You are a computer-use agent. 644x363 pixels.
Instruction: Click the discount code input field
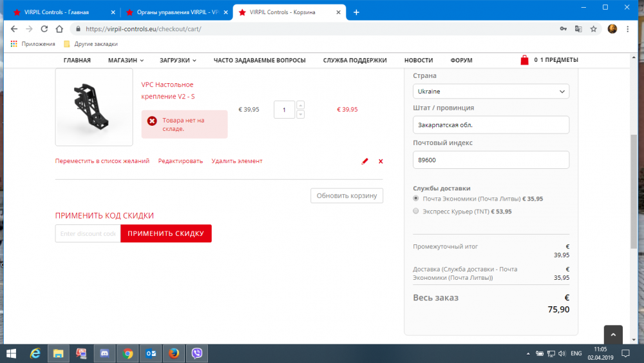(88, 233)
